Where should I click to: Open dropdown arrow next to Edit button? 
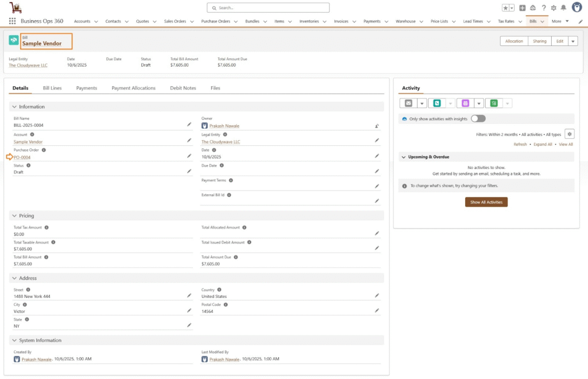pyautogui.click(x=572, y=41)
